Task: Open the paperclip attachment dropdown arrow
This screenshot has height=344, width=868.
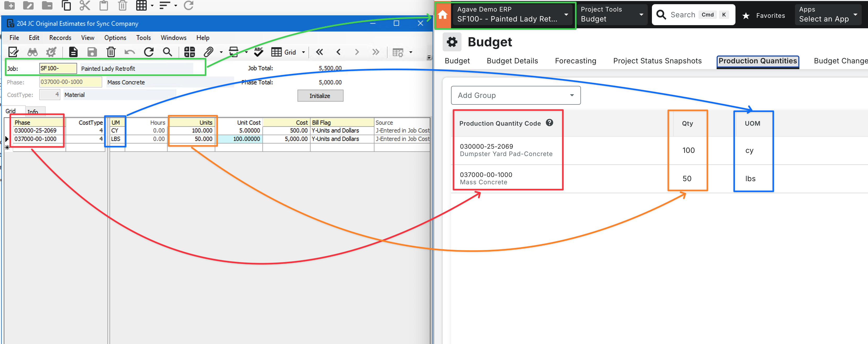Action: 221,52
